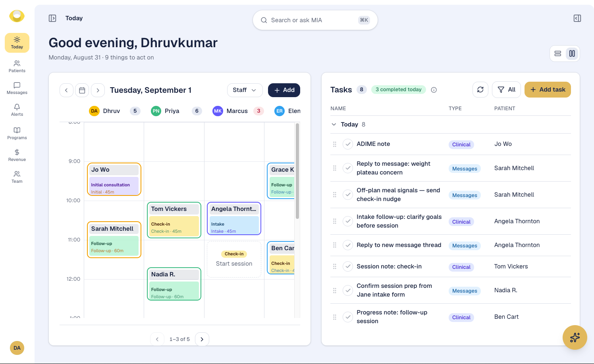Check off Progress note follow-up session
The height and width of the screenshot is (364, 594).
[348, 317]
